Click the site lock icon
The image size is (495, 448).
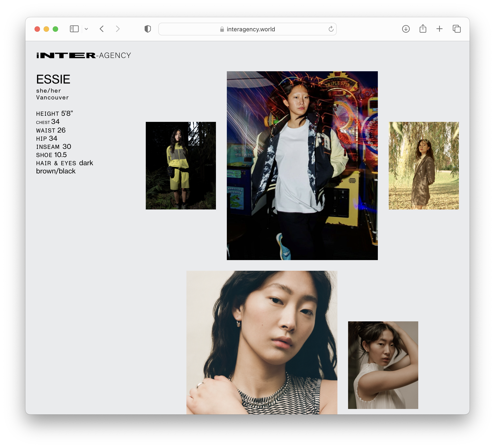[x=222, y=29]
